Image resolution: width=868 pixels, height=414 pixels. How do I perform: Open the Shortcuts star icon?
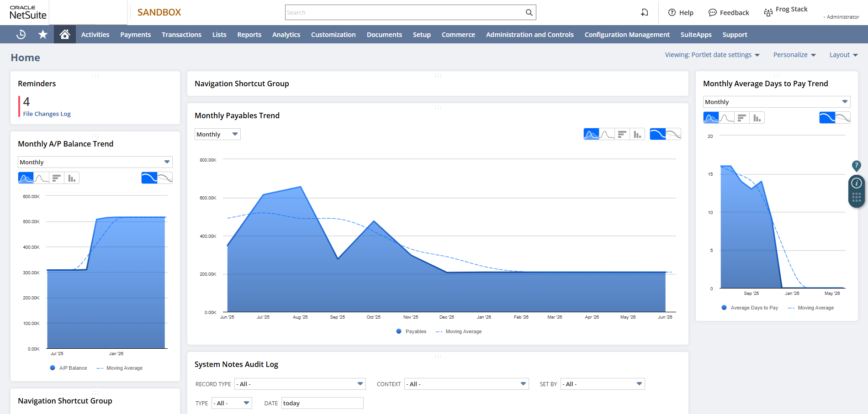pos(43,34)
